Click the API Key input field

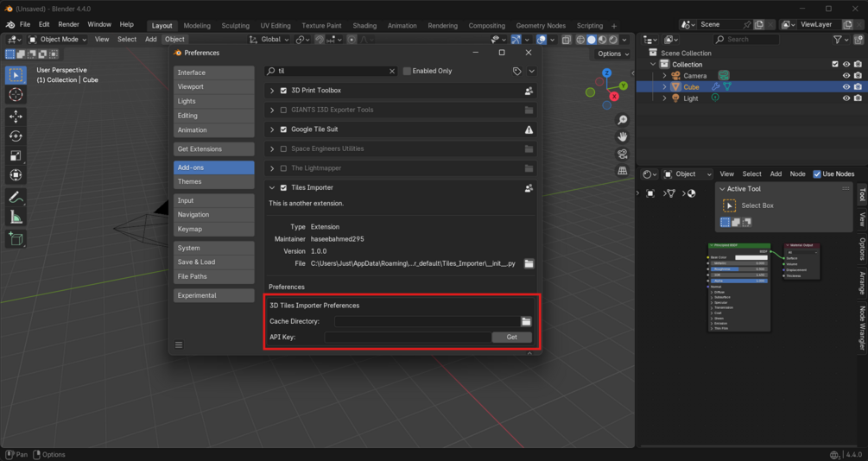pyautogui.click(x=408, y=337)
